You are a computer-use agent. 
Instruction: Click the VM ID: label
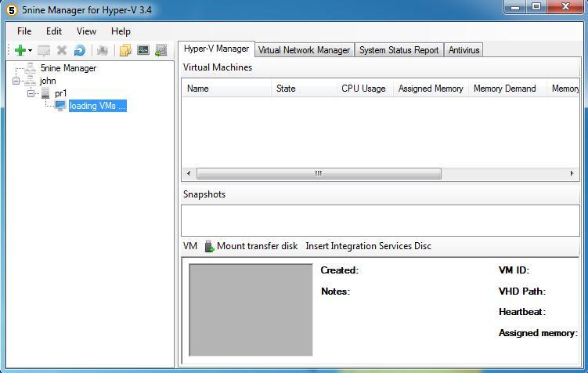pos(514,270)
